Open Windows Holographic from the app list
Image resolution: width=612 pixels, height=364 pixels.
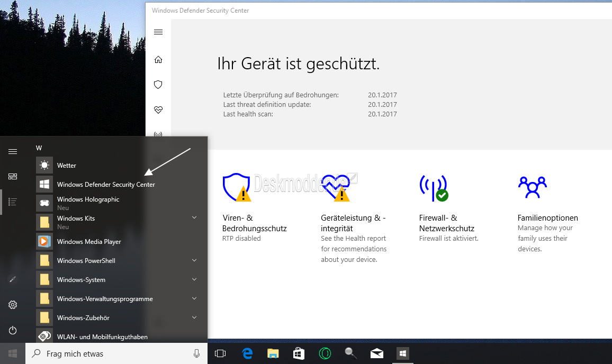[118, 203]
